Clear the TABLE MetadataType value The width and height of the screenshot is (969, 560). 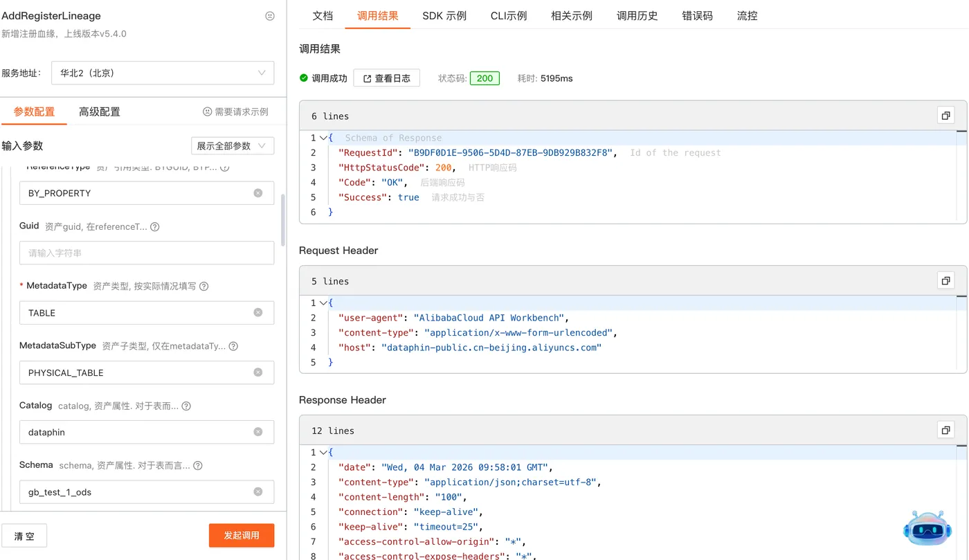point(258,313)
